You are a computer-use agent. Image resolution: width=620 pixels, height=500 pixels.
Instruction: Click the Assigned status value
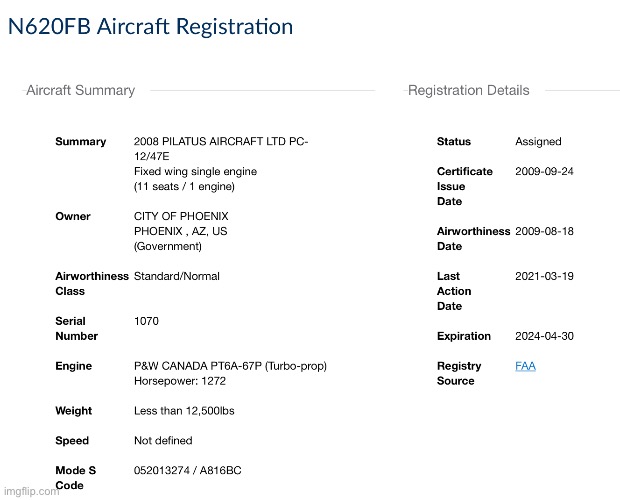(x=538, y=142)
